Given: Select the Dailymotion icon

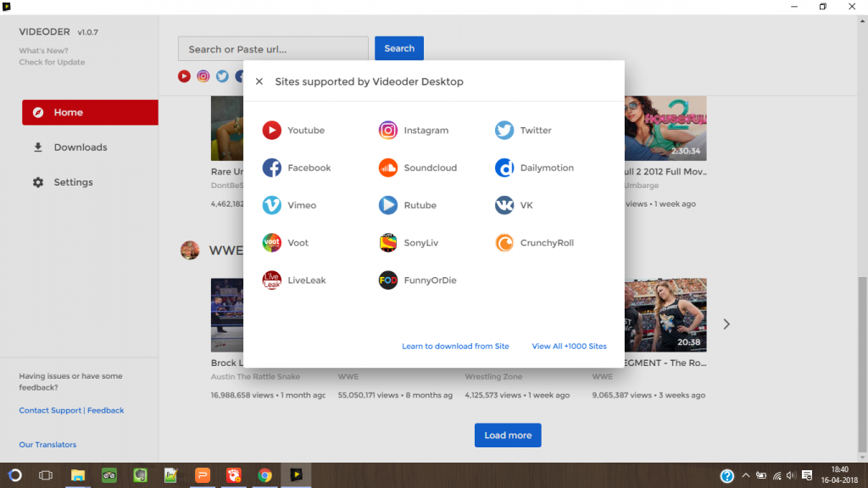Looking at the screenshot, I should point(504,168).
